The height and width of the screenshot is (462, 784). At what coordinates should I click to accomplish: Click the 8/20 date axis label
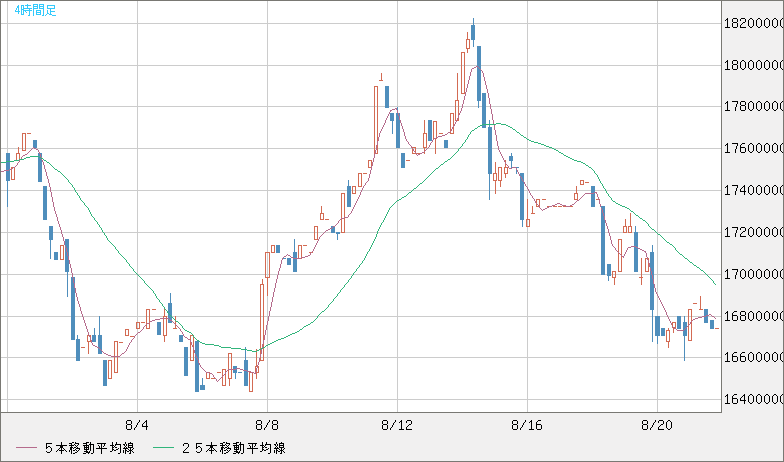657,426
